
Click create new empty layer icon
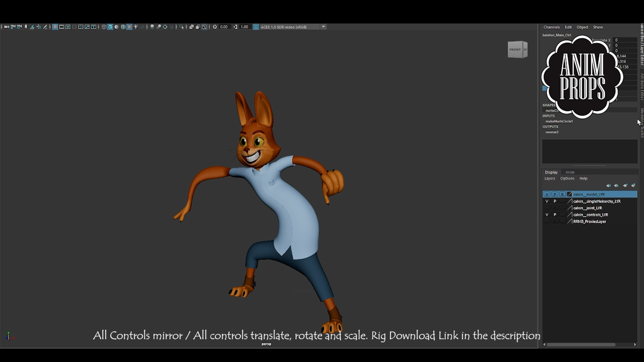coord(625,186)
